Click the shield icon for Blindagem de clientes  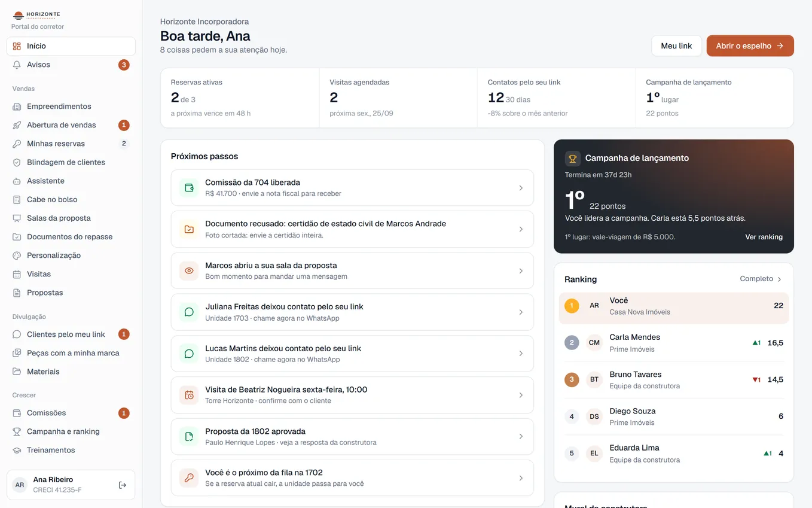pyautogui.click(x=17, y=162)
